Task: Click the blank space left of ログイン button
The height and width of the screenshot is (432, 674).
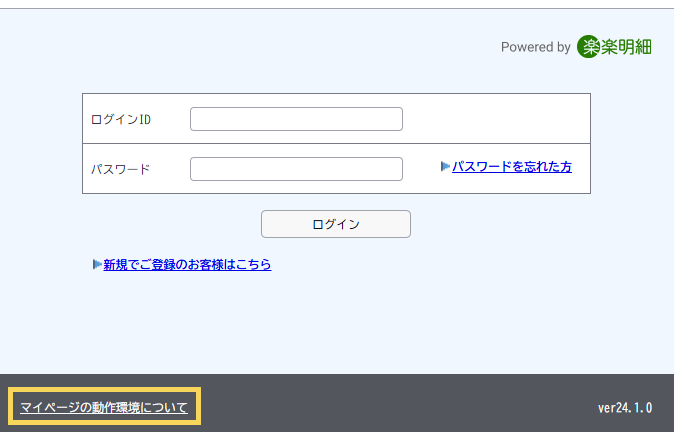Action: click(170, 224)
